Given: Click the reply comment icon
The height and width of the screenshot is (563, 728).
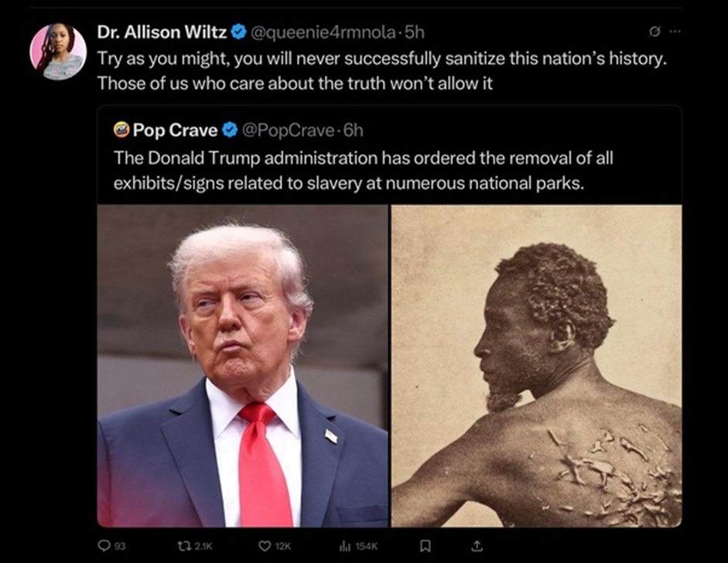Looking at the screenshot, I should 104,546.
